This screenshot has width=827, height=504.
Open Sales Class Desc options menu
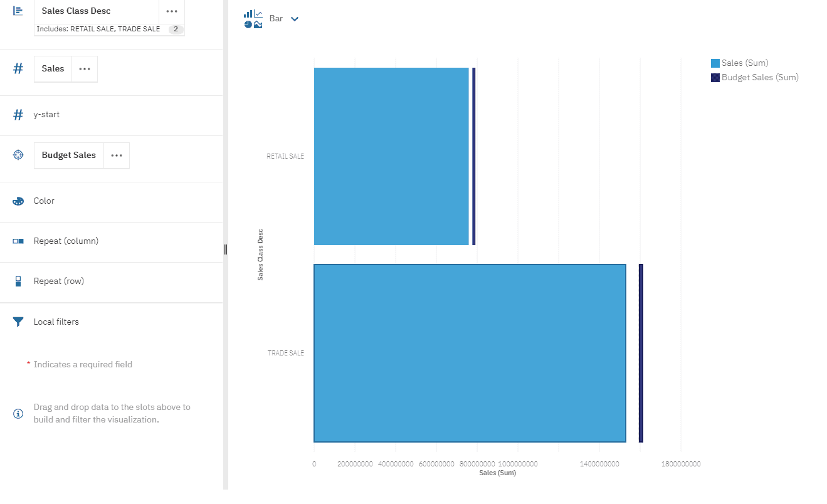(172, 11)
